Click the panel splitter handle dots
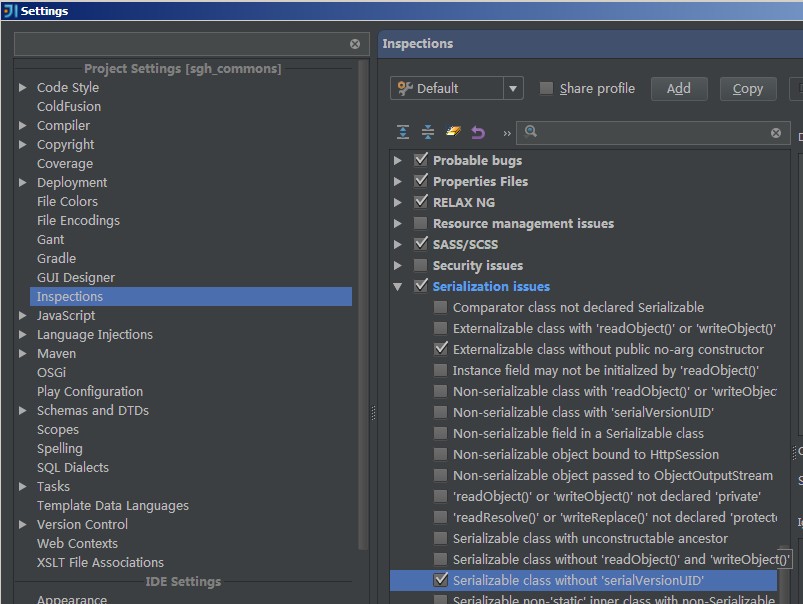Image resolution: width=803 pixels, height=604 pixels. [373, 413]
